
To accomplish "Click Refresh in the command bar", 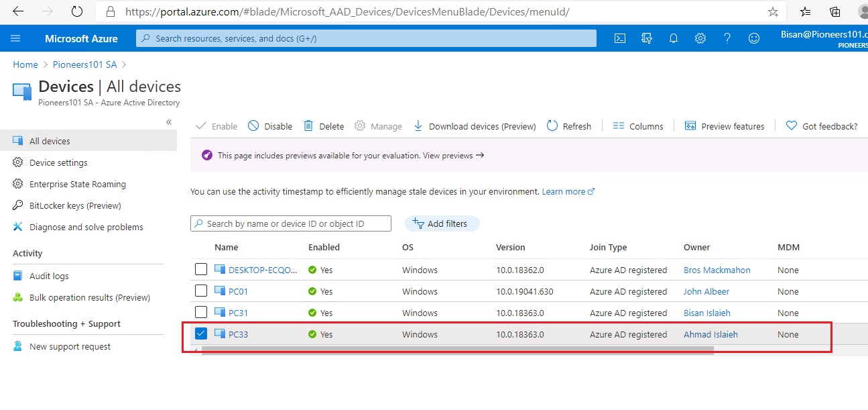I will (569, 126).
